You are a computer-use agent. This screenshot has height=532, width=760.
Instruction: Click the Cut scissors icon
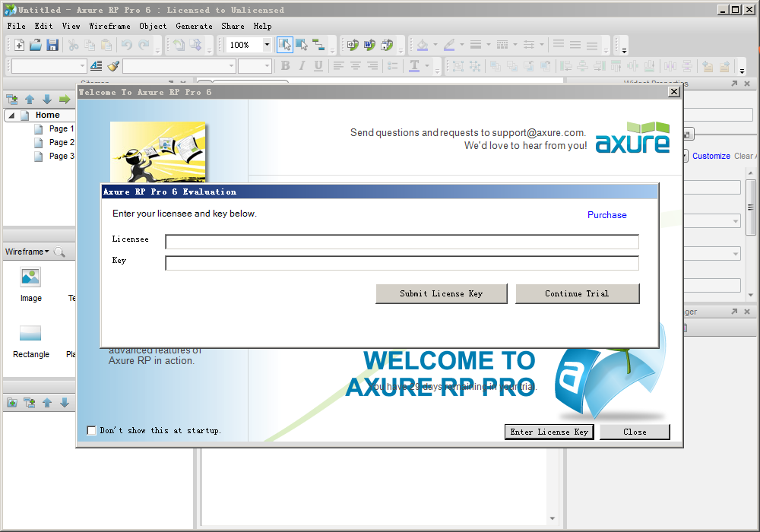pyautogui.click(x=73, y=45)
